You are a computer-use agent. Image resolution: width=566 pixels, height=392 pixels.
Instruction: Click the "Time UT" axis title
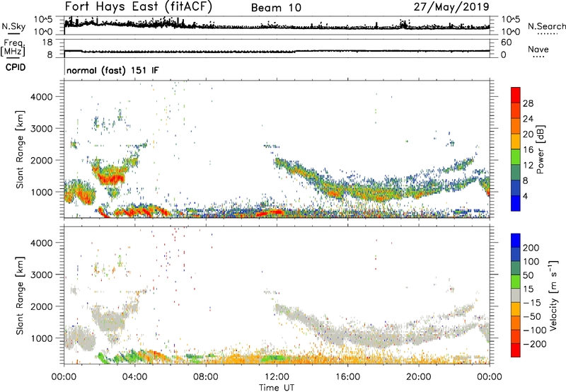[277, 388]
